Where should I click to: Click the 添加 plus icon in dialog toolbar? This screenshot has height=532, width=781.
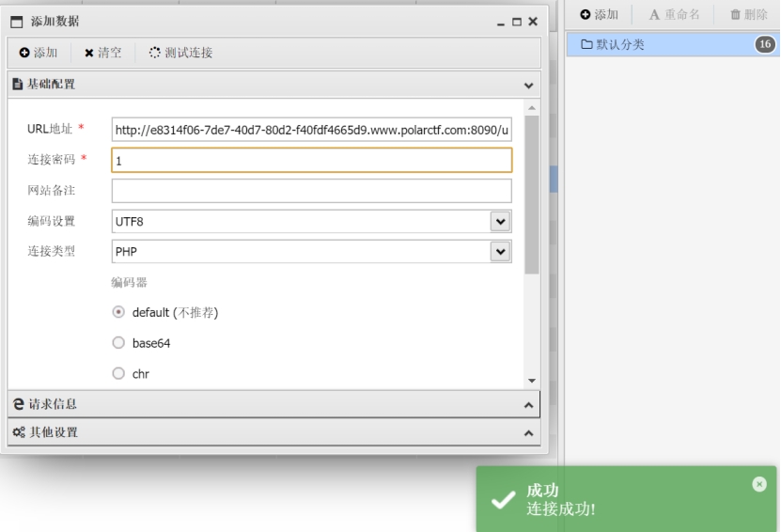tap(24, 53)
